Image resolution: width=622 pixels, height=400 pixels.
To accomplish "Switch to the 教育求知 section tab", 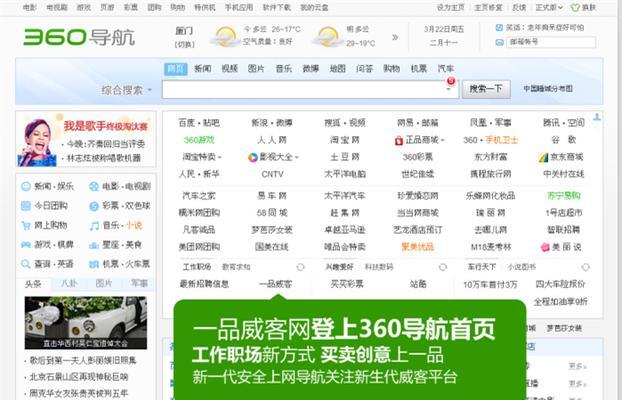I will (x=236, y=267).
